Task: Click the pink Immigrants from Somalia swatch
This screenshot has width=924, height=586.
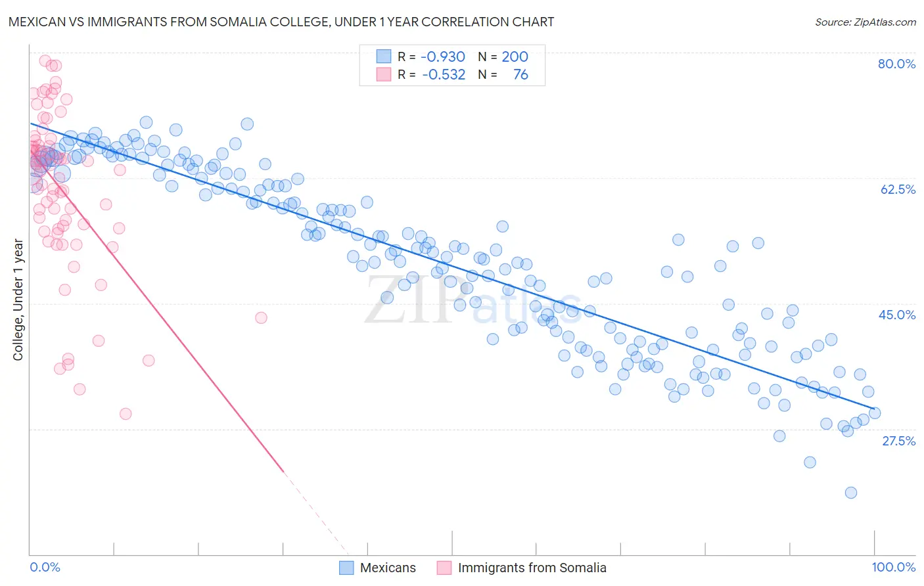Action: (444, 568)
